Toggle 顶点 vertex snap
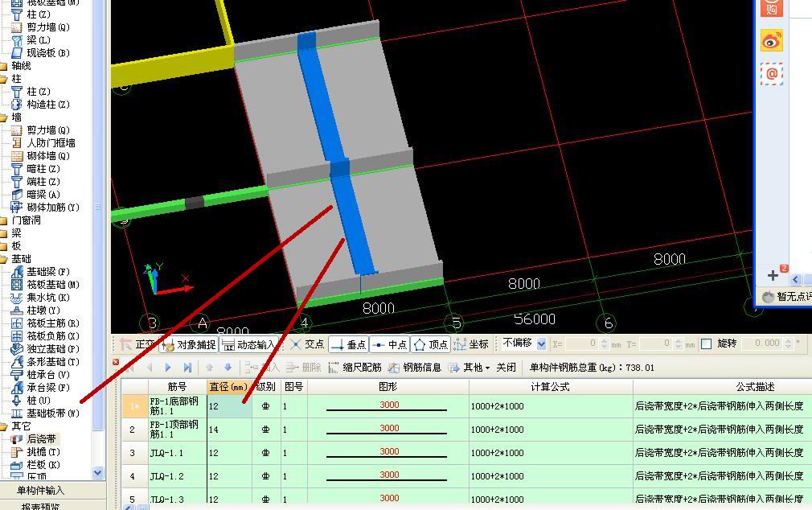 pyautogui.click(x=430, y=344)
